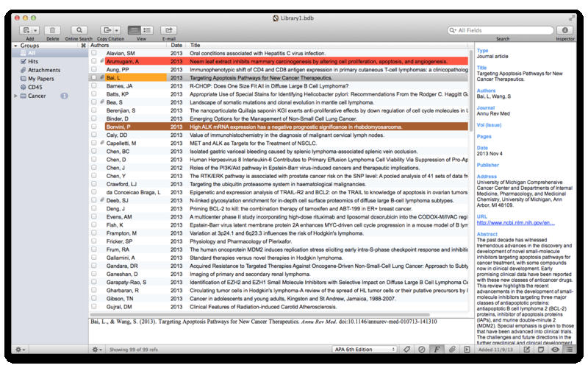
Task: Open the APA 6th Edition style dropdown
Action: 362,349
